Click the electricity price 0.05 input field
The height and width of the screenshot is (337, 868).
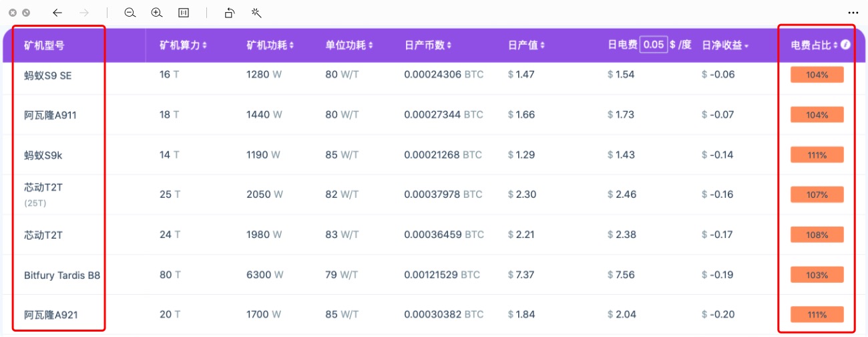coord(654,45)
